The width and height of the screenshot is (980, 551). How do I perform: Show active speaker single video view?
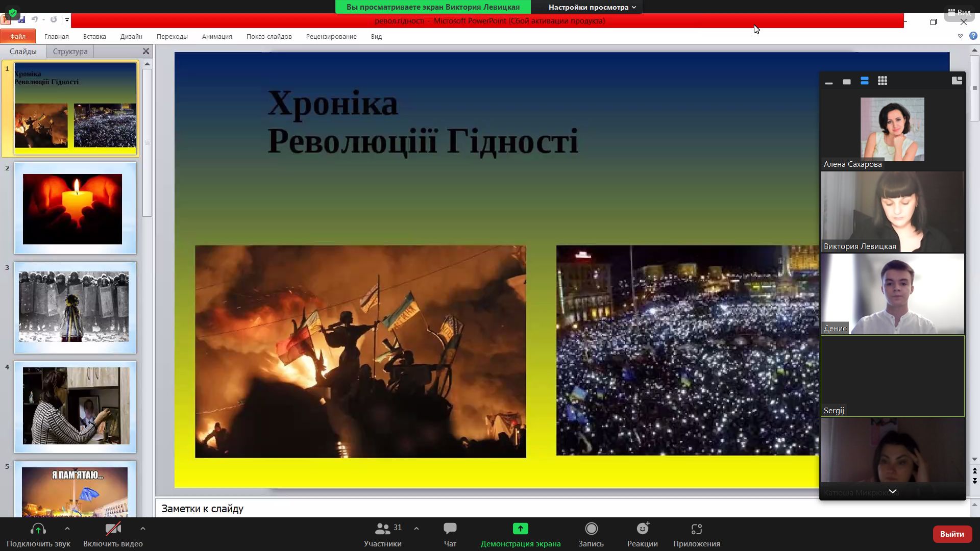[847, 82]
